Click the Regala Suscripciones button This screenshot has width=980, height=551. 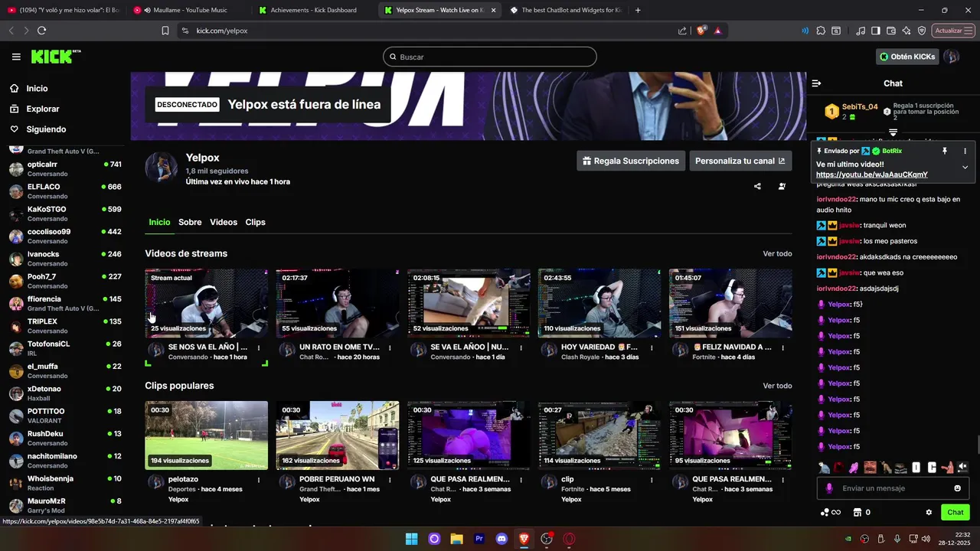(x=631, y=161)
